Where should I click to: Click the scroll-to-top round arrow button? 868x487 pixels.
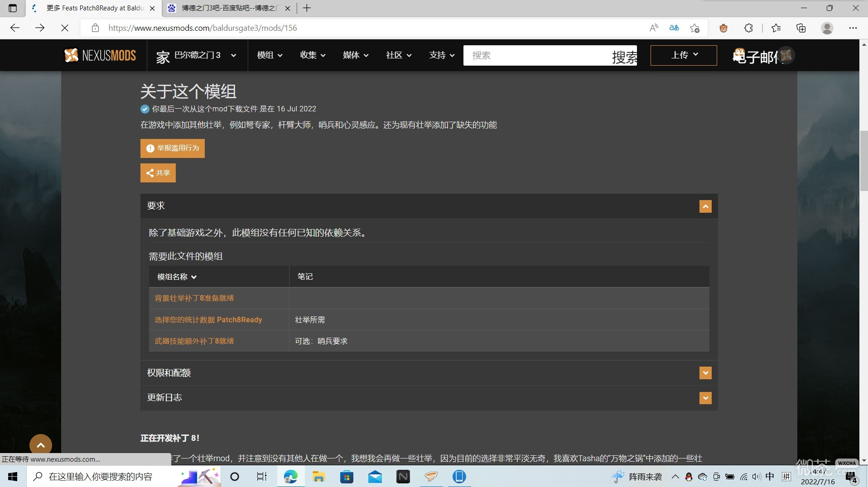point(41,445)
